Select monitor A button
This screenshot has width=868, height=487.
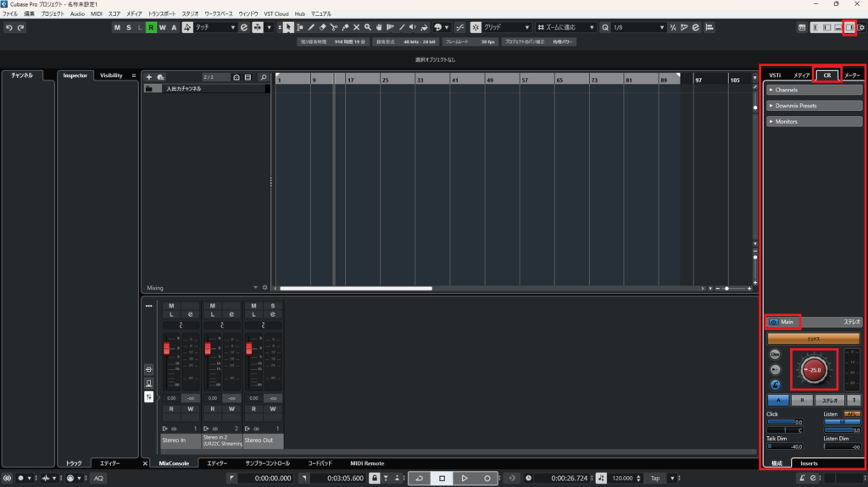[778, 400]
